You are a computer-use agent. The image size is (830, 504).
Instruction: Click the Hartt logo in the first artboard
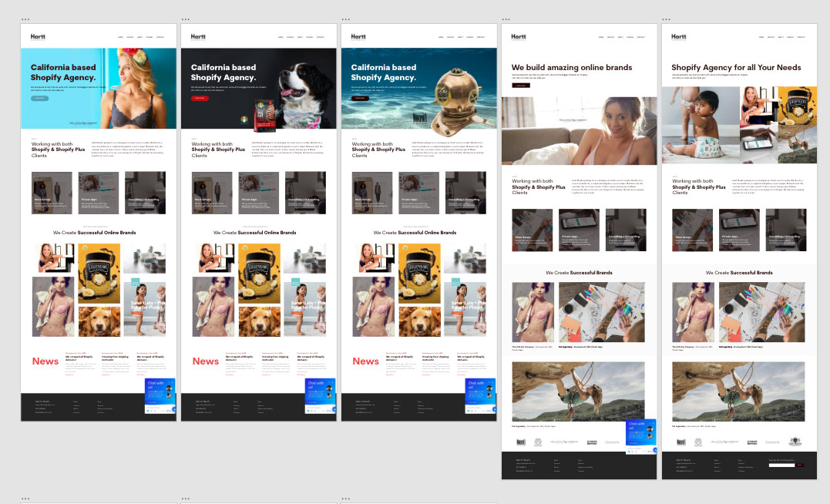click(38, 36)
